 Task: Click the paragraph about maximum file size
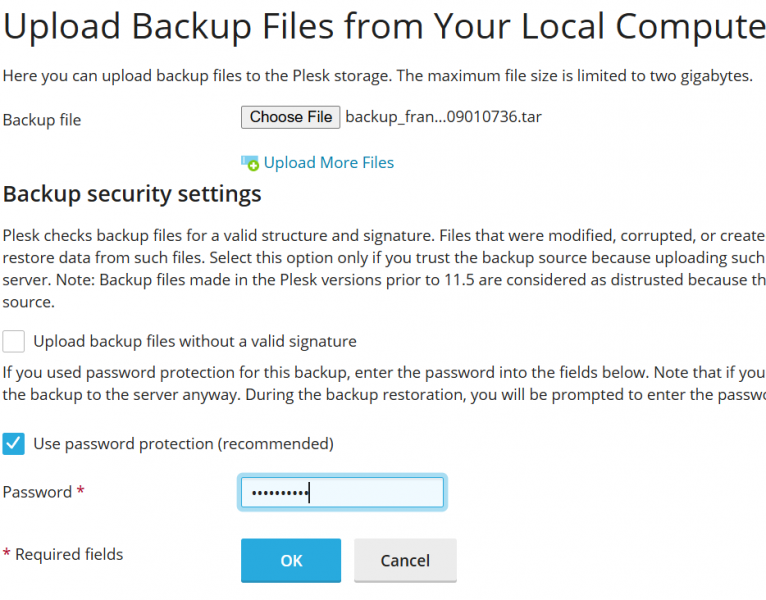click(x=378, y=76)
